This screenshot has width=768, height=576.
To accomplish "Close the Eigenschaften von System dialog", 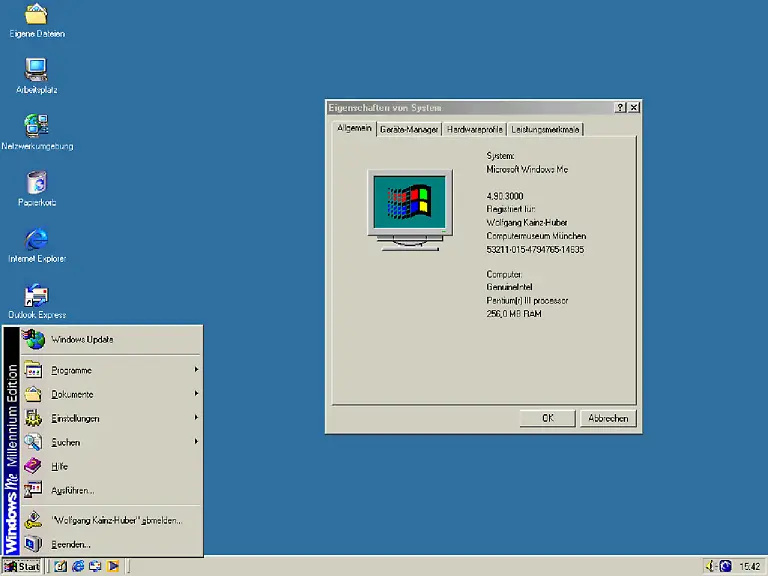I will click(x=634, y=107).
